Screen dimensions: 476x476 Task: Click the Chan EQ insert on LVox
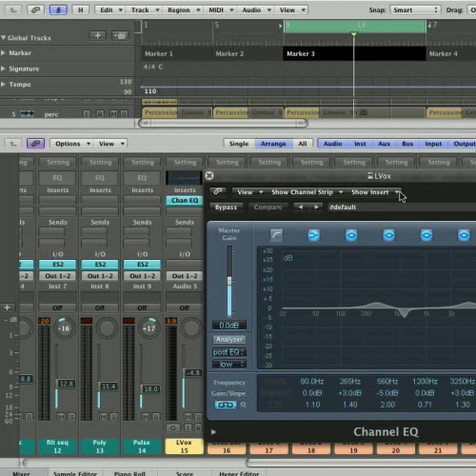click(185, 200)
